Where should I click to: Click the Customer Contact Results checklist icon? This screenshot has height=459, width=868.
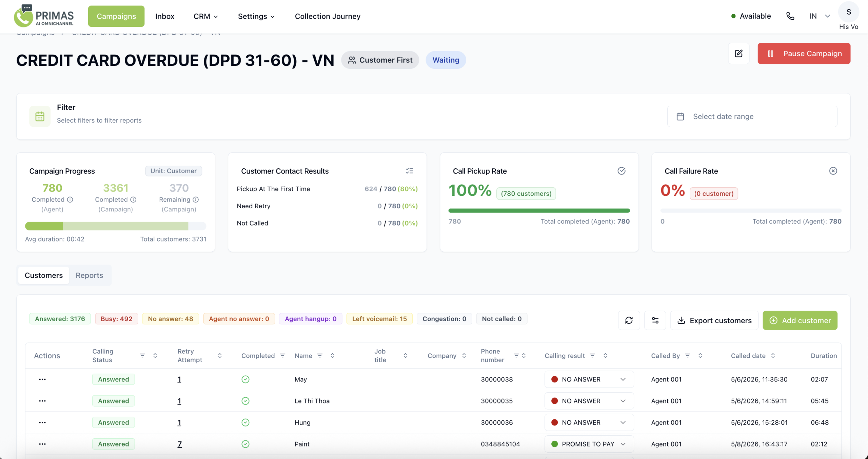(x=409, y=171)
